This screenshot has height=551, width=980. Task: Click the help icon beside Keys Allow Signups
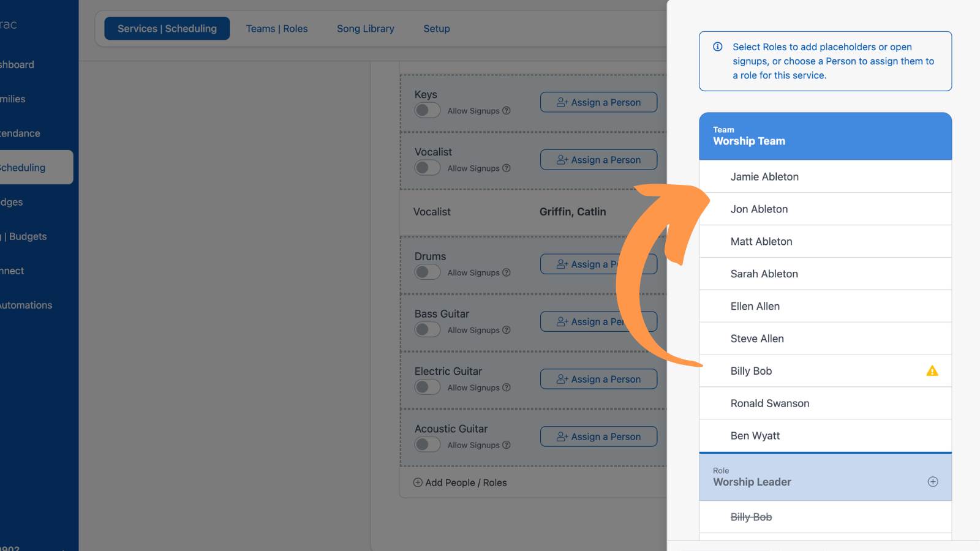click(x=507, y=111)
